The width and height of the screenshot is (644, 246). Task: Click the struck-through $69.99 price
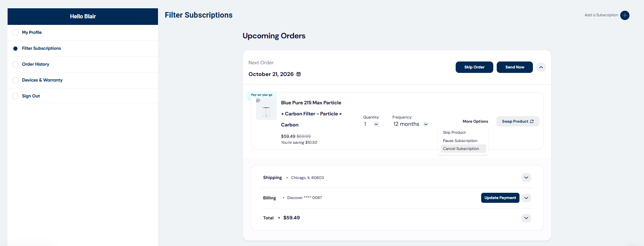[x=304, y=136]
